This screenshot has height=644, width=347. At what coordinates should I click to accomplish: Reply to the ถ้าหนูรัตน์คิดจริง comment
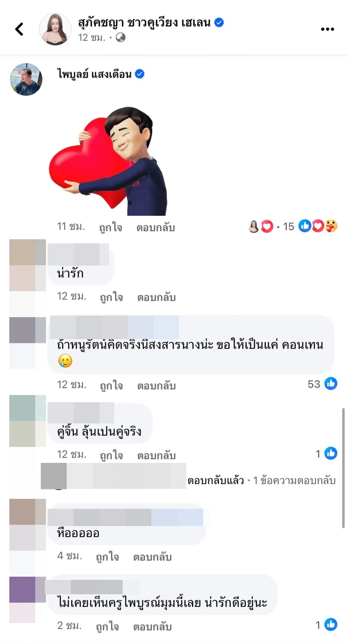click(x=156, y=386)
